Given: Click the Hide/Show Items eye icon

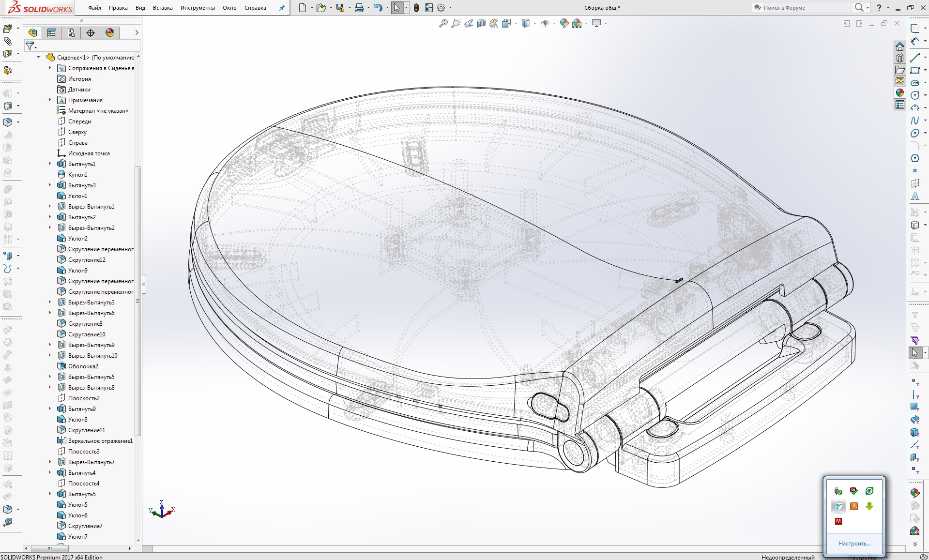Looking at the screenshot, I should 546,23.
